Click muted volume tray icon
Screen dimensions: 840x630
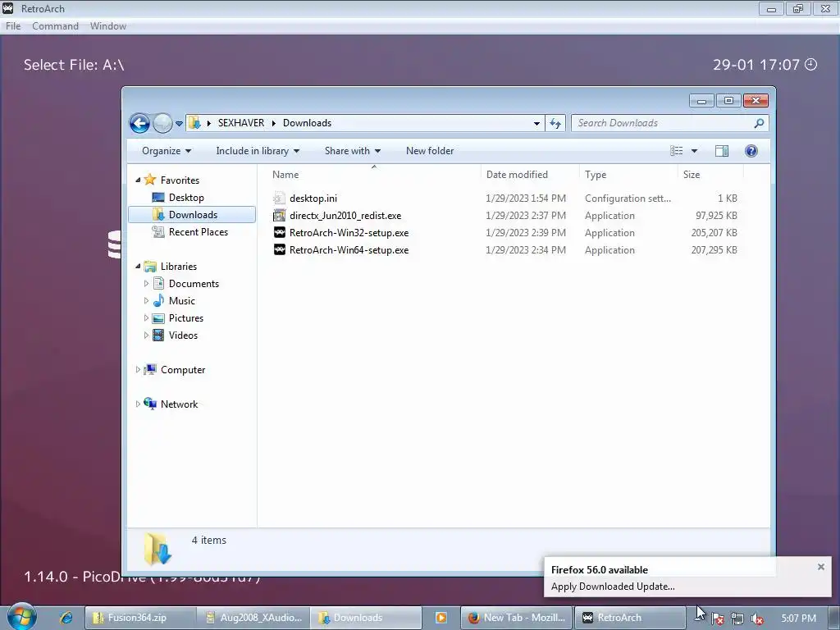pyautogui.click(x=757, y=619)
